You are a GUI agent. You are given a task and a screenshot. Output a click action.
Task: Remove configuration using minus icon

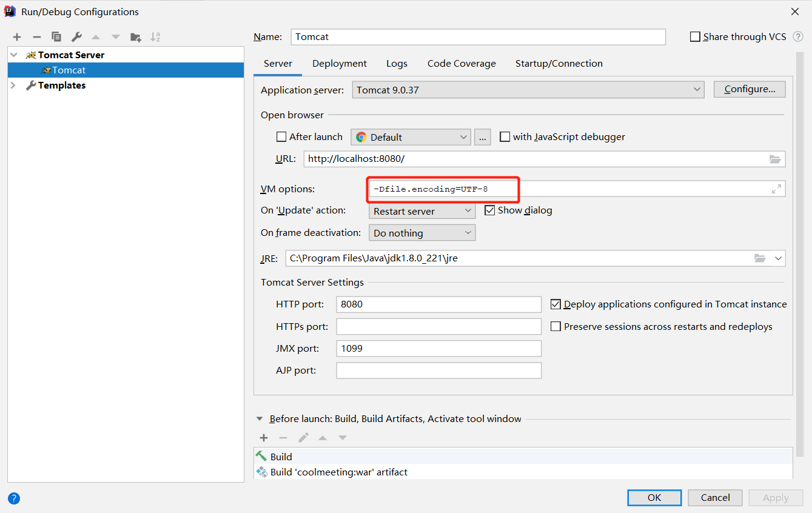tap(36, 37)
